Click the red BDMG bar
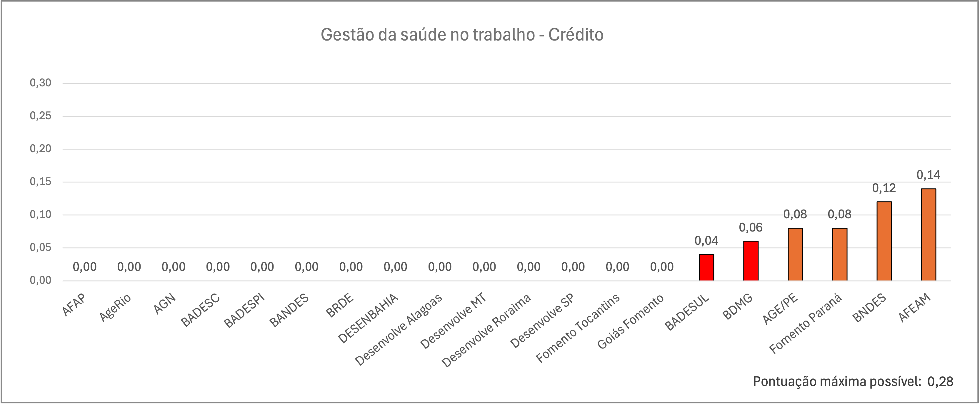This screenshot has width=980, height=404. point(751,261)
